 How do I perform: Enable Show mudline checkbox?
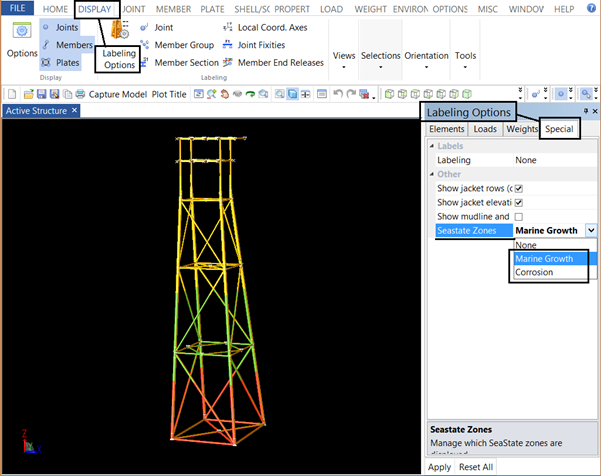[518, 216]
